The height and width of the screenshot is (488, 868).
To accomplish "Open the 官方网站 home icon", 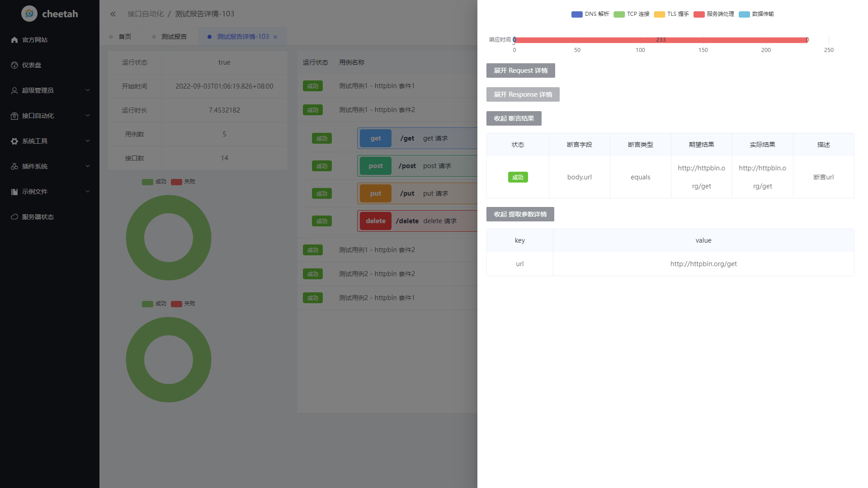I will (x=14, y=40).
